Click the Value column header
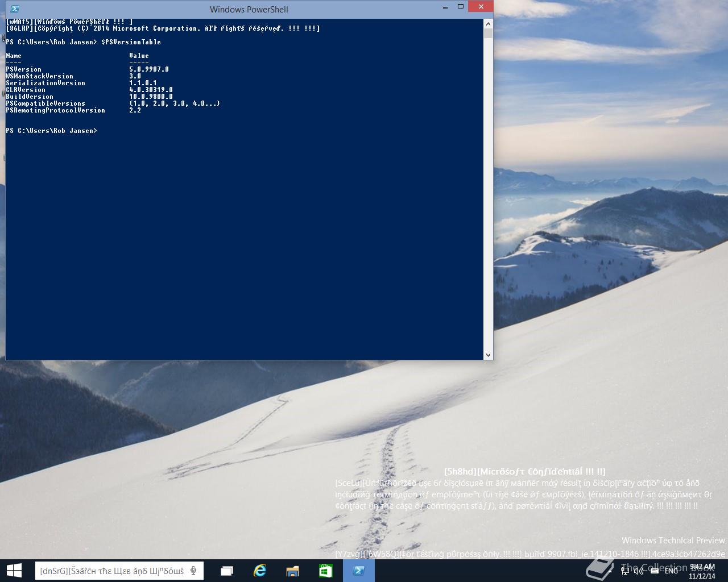Image resolution: width=728 pixels, height=582 pixels. click(139, 56)
